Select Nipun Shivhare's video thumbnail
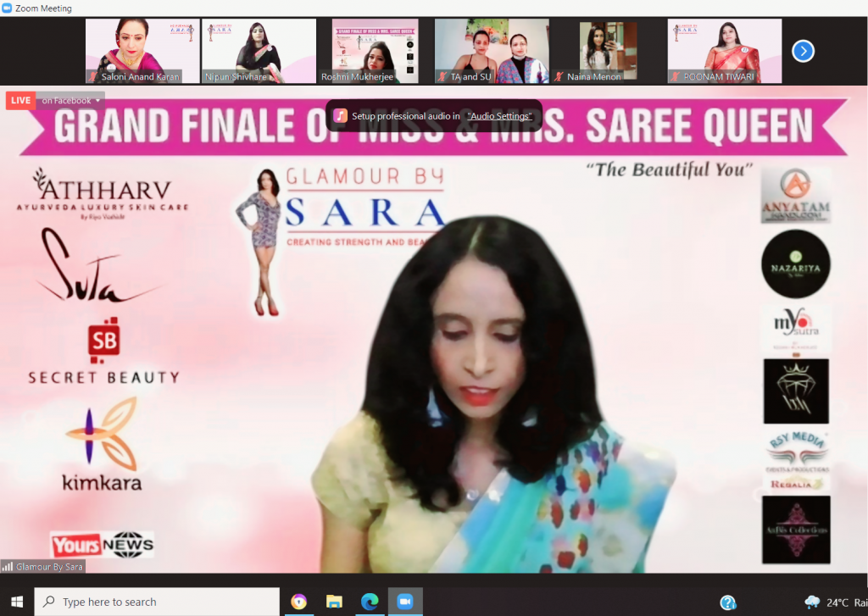Viewport: 868px width, 616px height. pos(259,51)
